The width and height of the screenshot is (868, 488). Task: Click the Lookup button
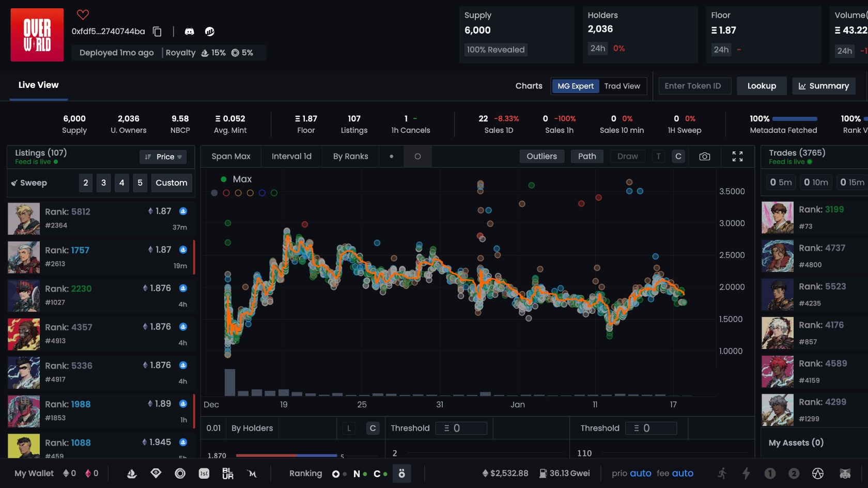[762, 86]
